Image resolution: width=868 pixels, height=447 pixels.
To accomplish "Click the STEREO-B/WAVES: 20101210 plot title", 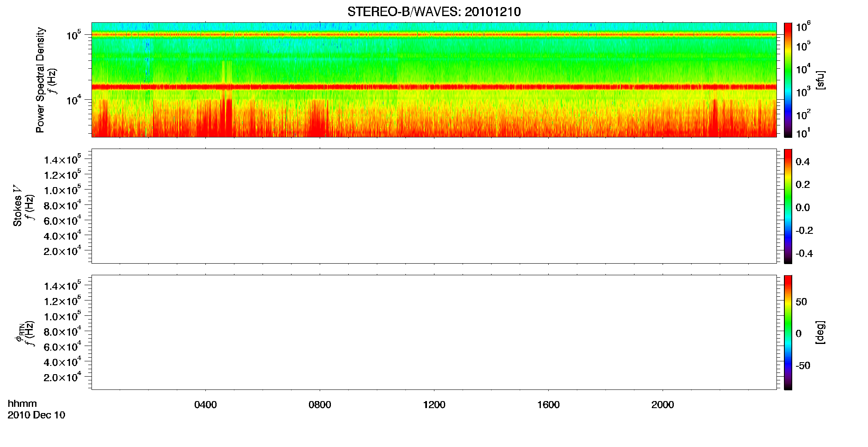I will [434, 12].
